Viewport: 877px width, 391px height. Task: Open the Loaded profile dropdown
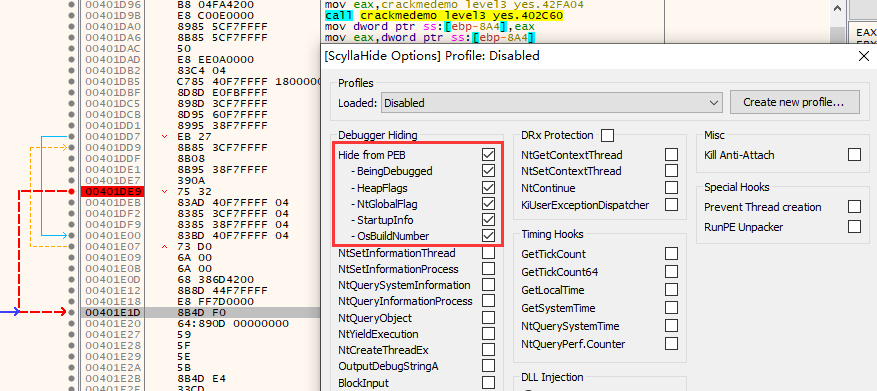[552, 103]
